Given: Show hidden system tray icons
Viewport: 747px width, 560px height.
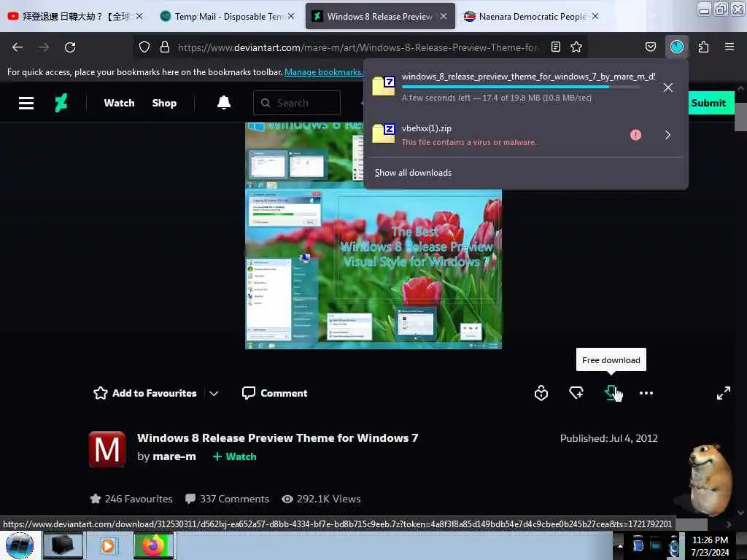Looking at the screenshot, I should [620, 545].
